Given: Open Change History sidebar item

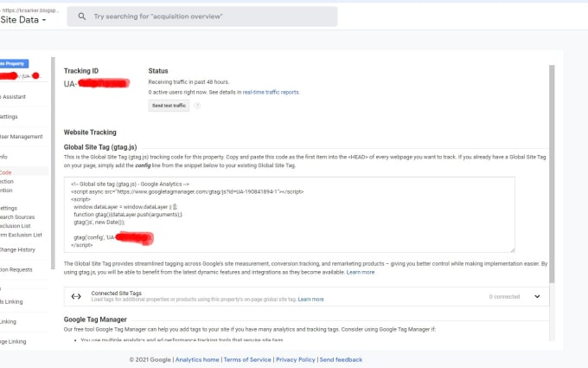Looking at the screenshot, I should click(17, 249).
